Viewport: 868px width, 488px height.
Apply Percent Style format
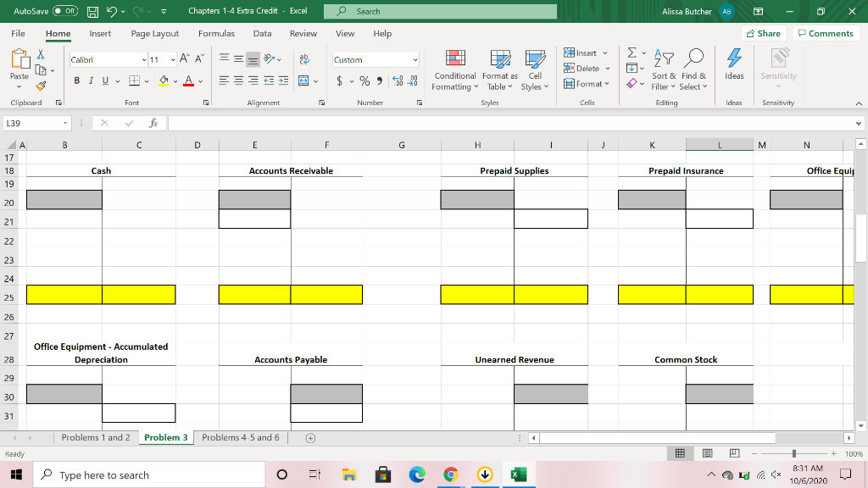tap(364, 81)
